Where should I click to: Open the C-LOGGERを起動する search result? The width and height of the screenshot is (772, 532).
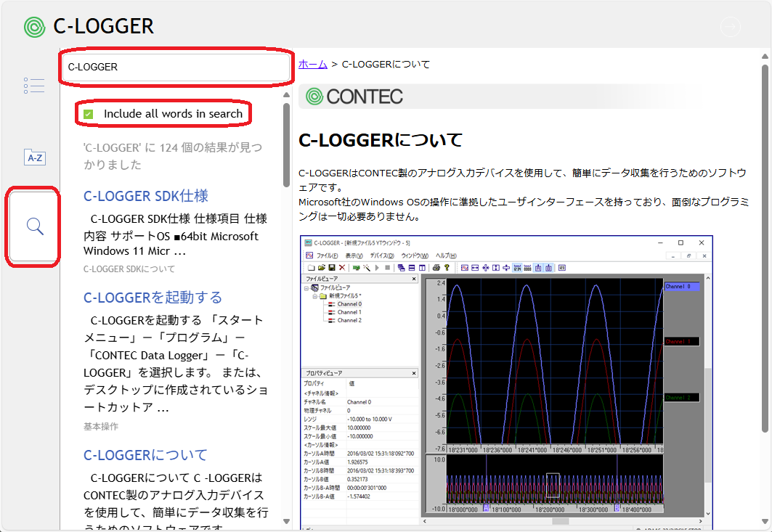(153, 298)
